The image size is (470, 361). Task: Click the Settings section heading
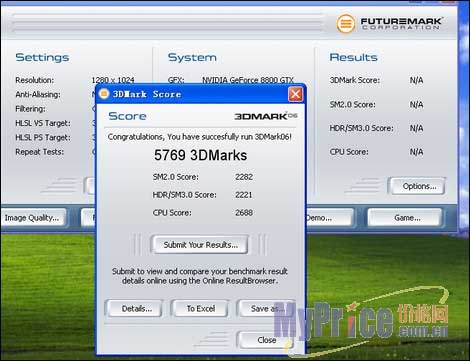tap(42, 57)
